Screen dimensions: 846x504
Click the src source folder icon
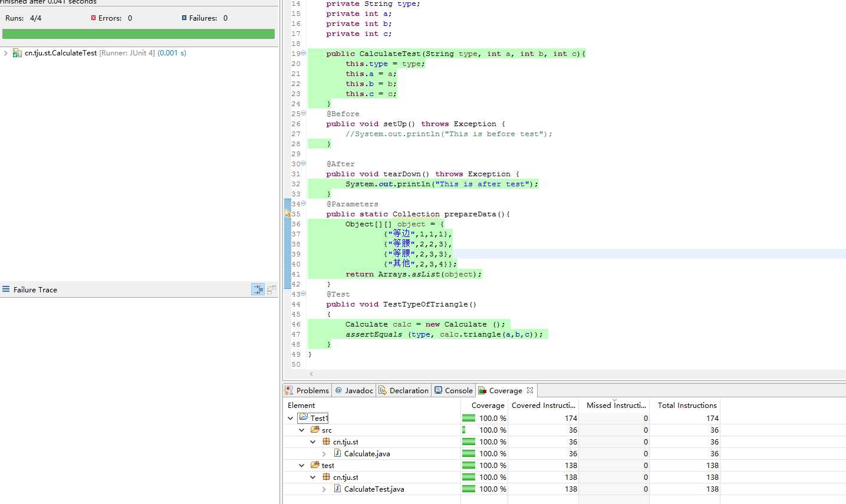(x=315, y=430)
